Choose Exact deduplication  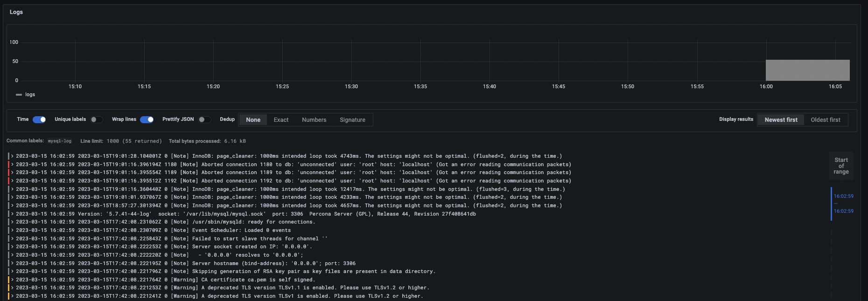[281, 120]
